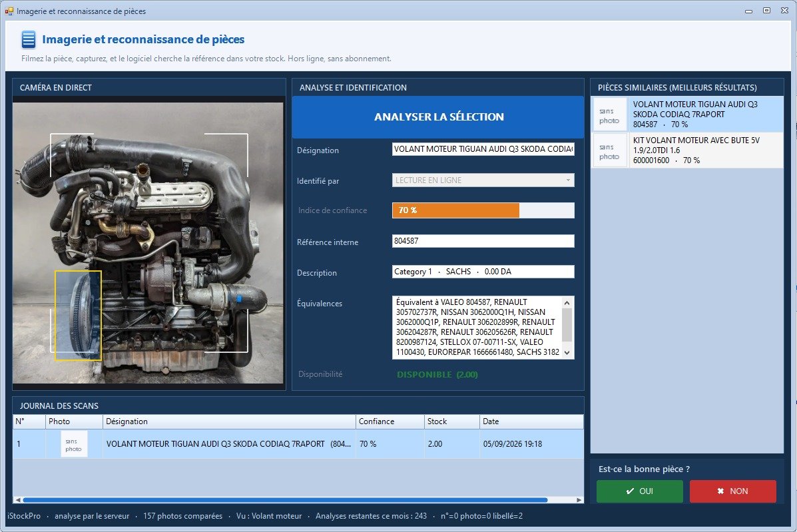Click the CAMÉRA EN DIRECT panel header
The height and width of the screenshot is (532, 797).
(149, 87)
